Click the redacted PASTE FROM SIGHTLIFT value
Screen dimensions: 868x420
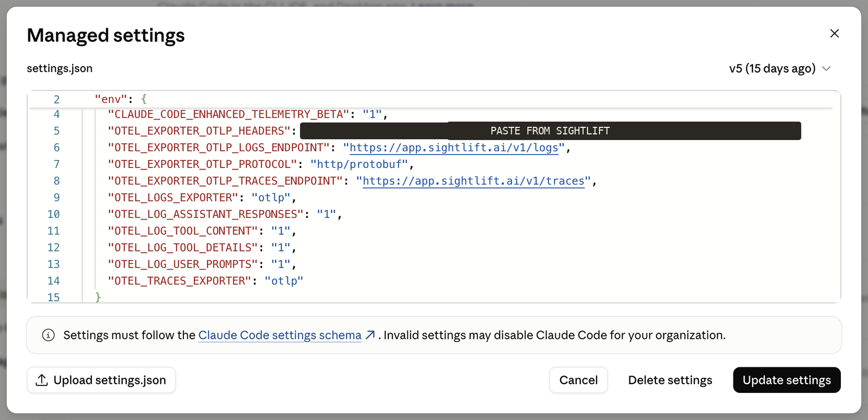tap(550, 131)
